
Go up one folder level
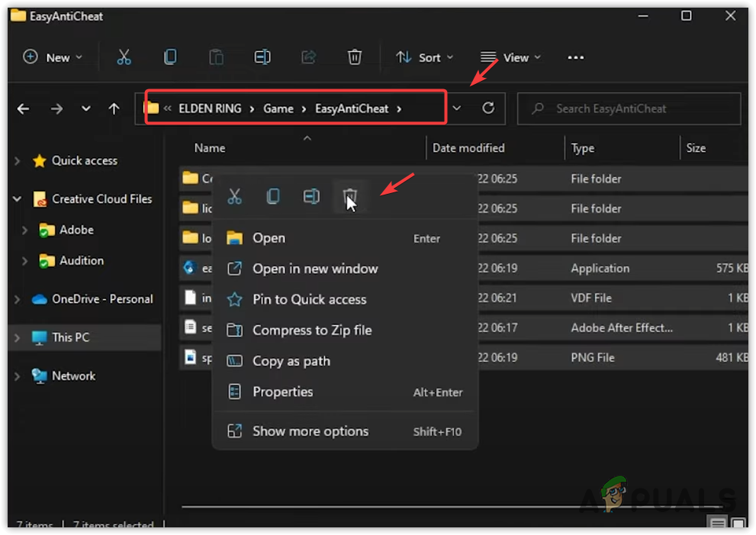click(x=114, y=108)
